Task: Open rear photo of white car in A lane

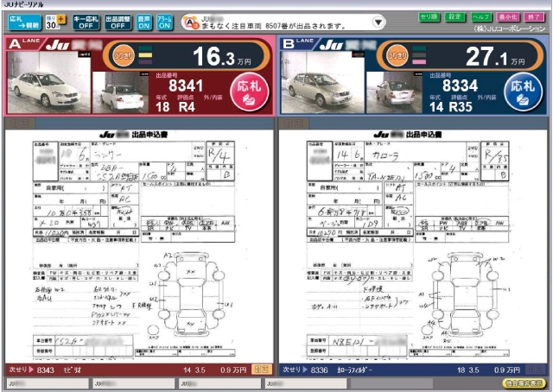Action: click(120, 92)
